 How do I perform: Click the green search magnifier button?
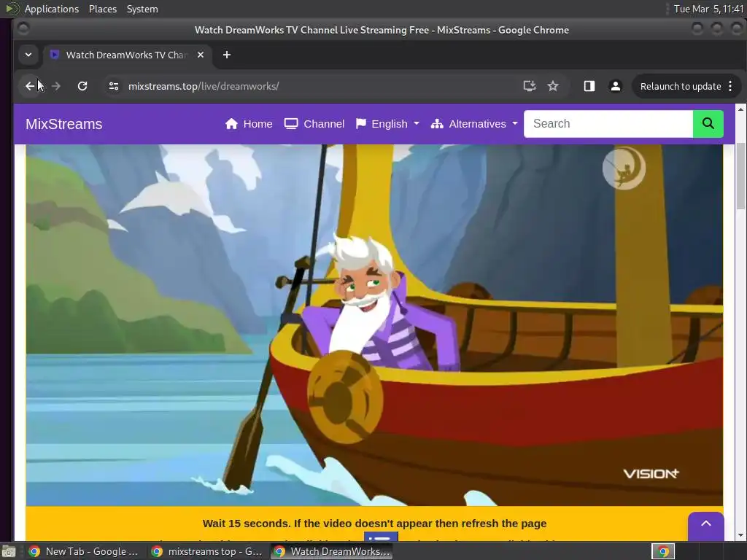(x=708, y=124)
